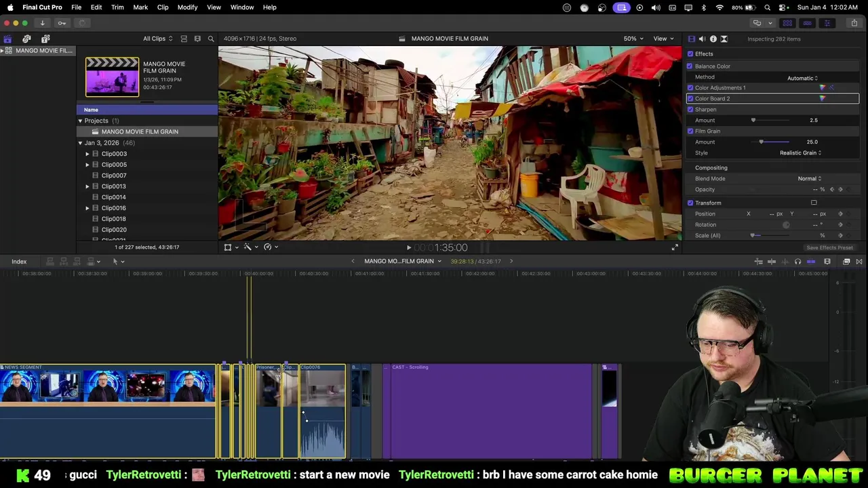Adjust the Scale (All) slider
Viewport: 868px width, 488px height.
click(x=752, y=236)
